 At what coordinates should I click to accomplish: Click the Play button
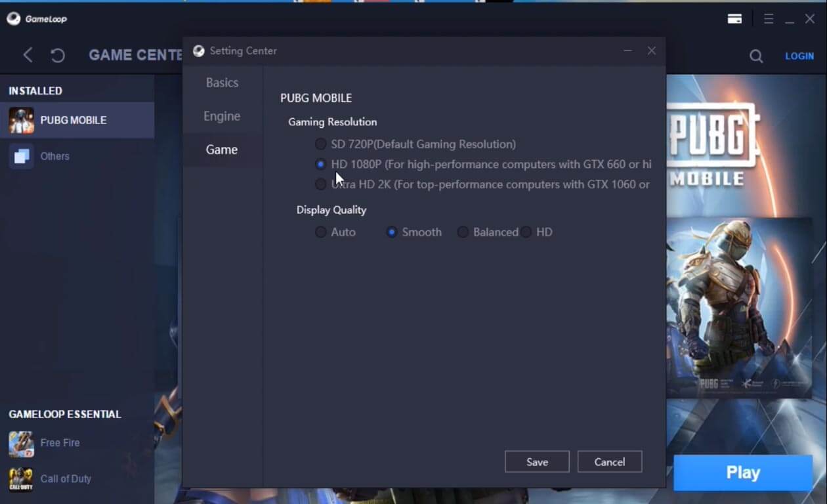(x=742, y=473)
